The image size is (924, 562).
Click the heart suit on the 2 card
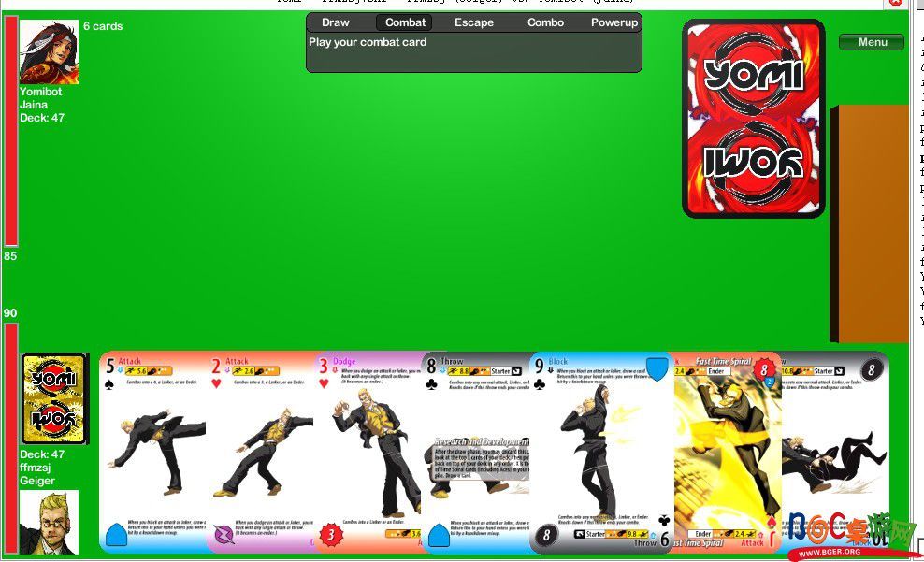(x=216, y=383)
